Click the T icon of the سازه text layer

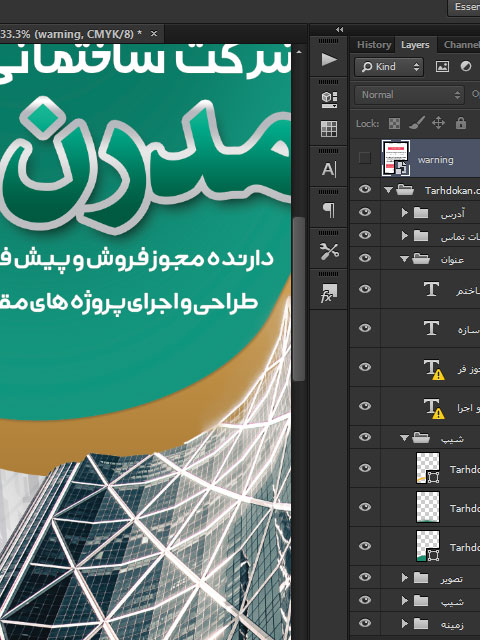pos(431,328)
